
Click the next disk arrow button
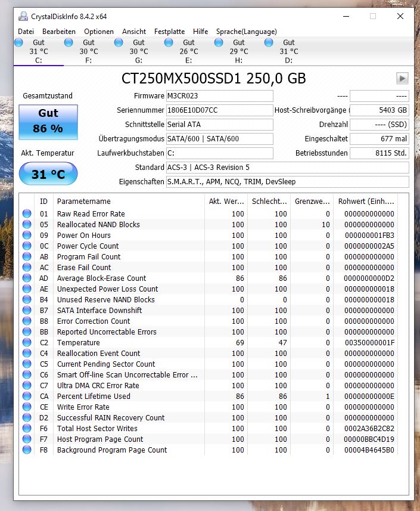click(402, 79)
